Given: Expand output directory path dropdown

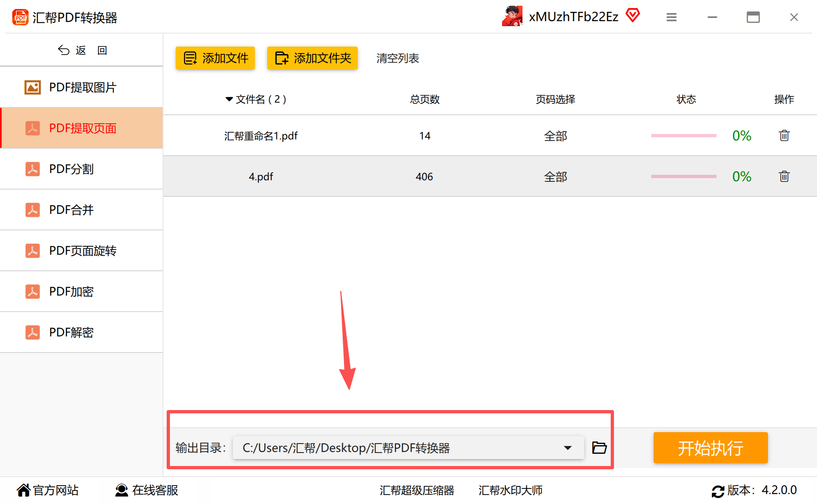Looking at the screenshot, I should [567, 448].
